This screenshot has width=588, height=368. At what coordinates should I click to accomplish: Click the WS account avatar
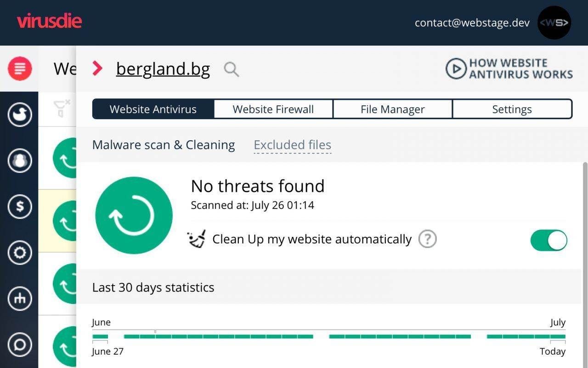[554, 23]
